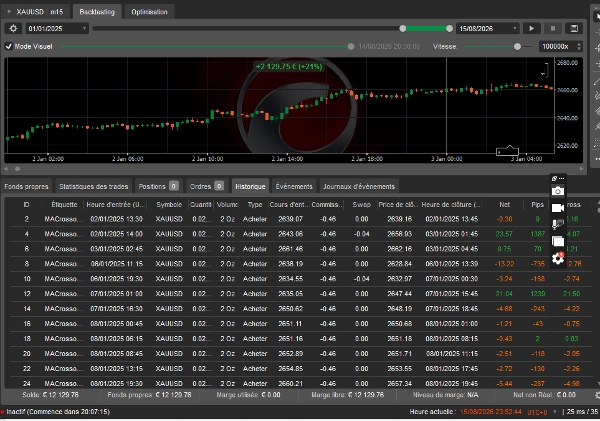Click entry time 02/01/2025 14:00

click(116, 234)
